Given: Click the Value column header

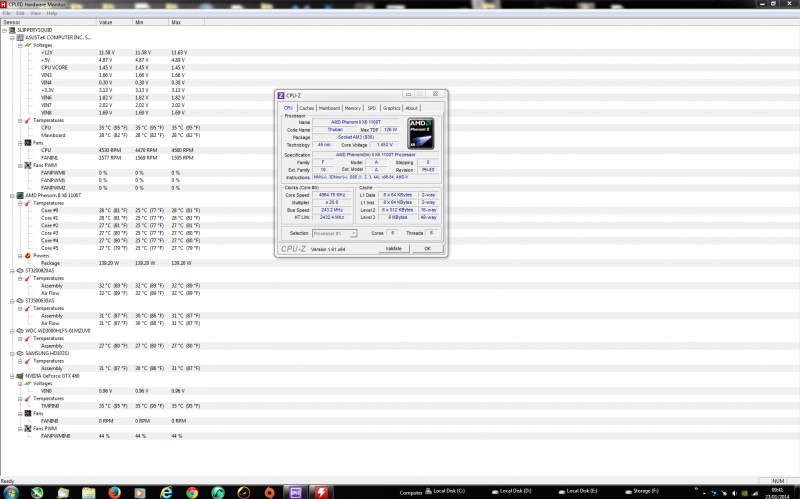Looking at the screenshot, I should (x=114, y=22).
